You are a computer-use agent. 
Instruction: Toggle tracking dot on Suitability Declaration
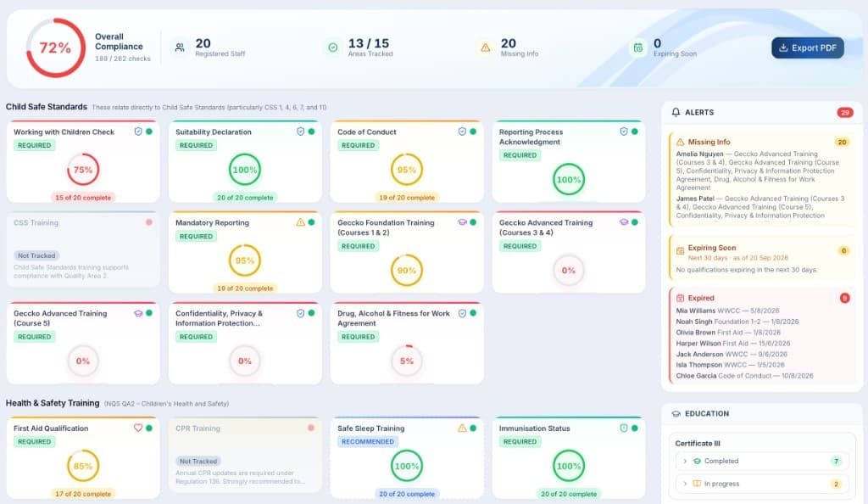point(311,132)
